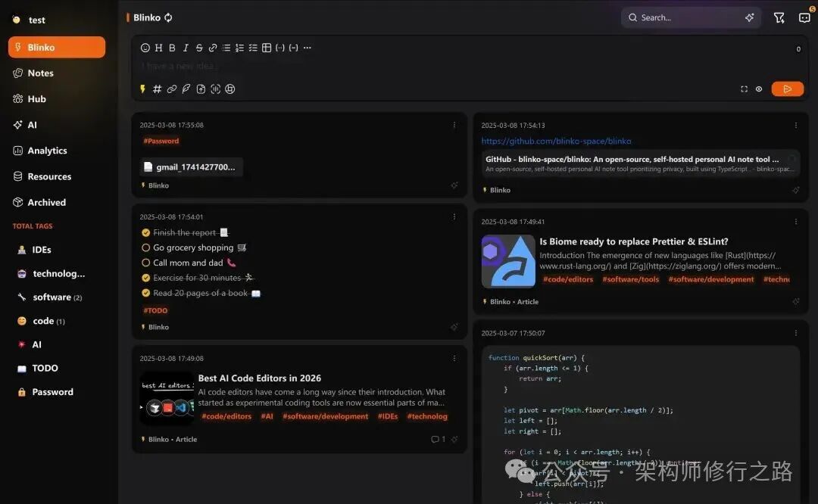Insert hyperlink from top formatting toolbar
The width and height of the screenshot is (818, 504).
[213, 48]
